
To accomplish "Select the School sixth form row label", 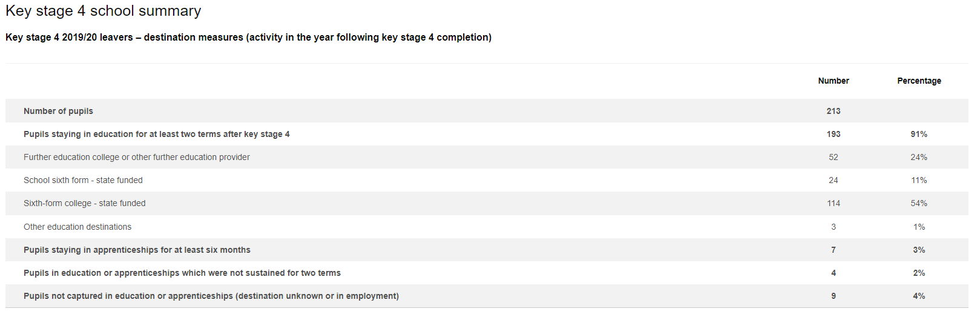I will 83,180.
